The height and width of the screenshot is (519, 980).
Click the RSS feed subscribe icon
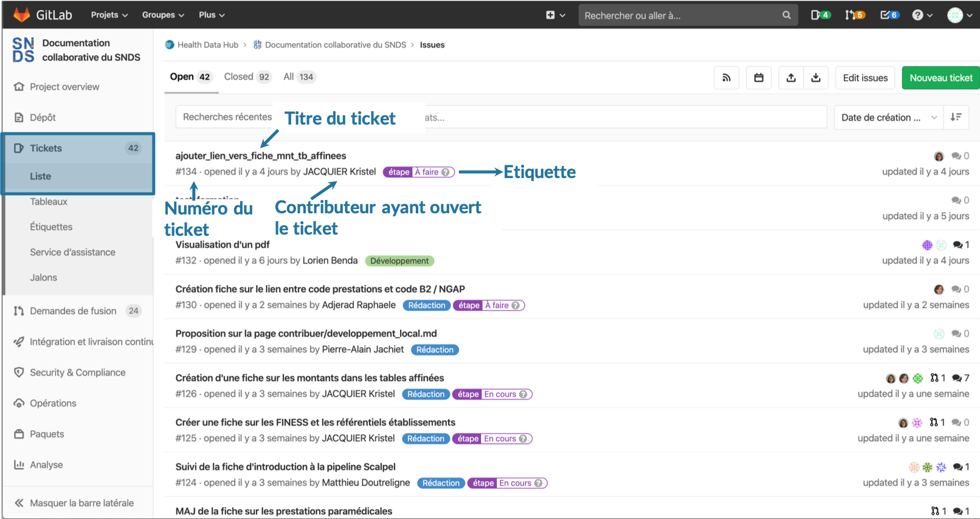tap(726, 78)
